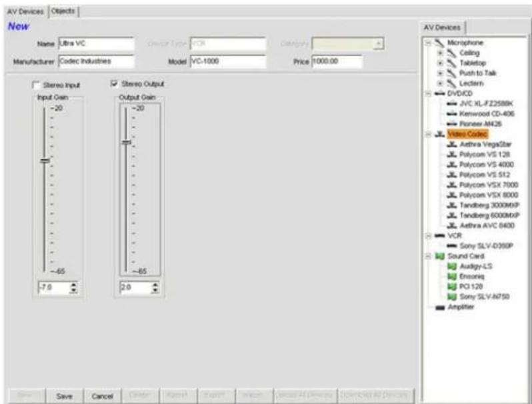Click the Output Gain slider handle
The image size is (532, 404).
coord(127,143)
